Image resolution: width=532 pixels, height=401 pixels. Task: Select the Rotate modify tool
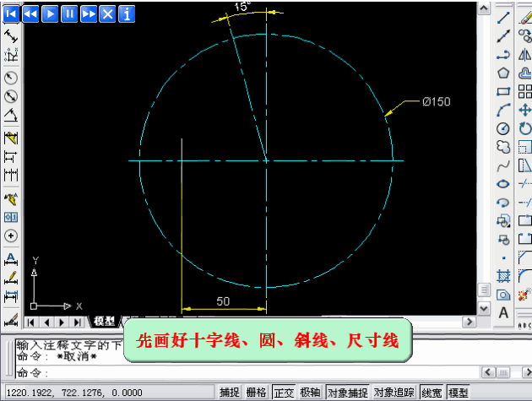(524, 128)
